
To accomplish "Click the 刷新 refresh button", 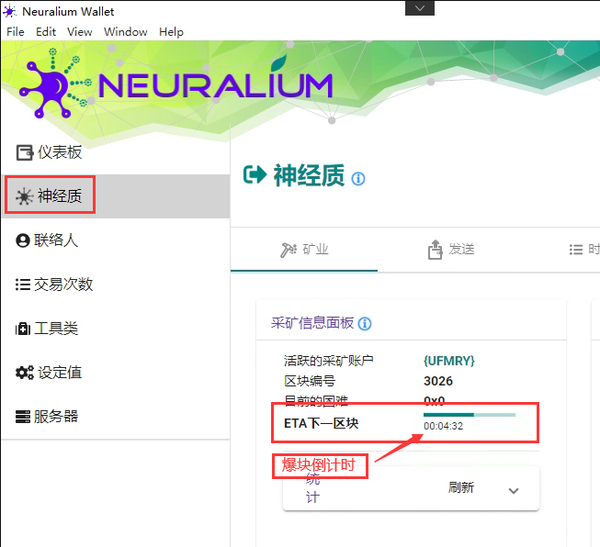I will coord(461,488).
